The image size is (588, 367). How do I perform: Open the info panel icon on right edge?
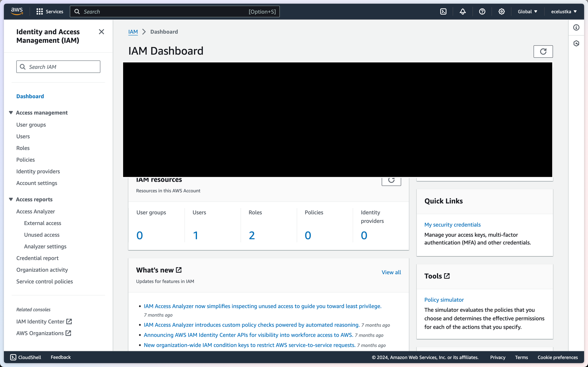[576, 28]
